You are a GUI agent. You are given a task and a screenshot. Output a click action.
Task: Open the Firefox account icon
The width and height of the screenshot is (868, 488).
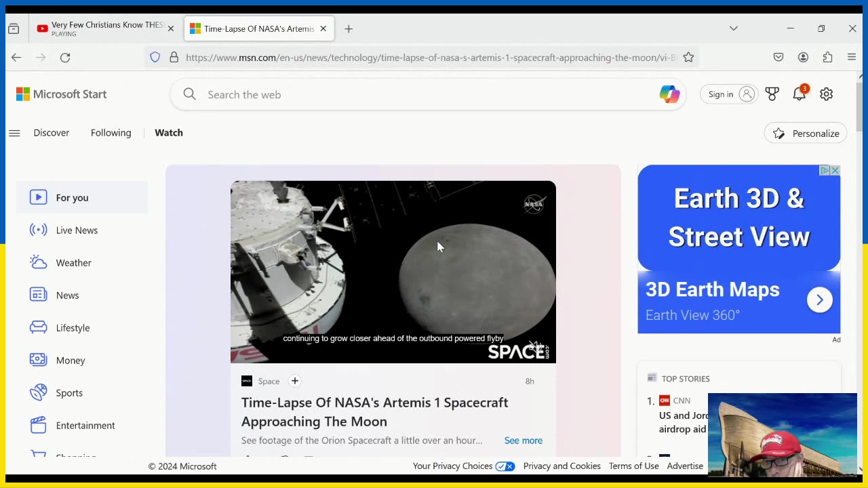tap(803, 58)
